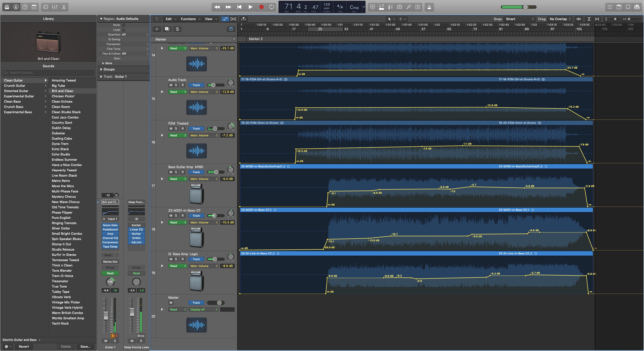
Task: Click the Revert button in Library
Action: tap(24, 346)
